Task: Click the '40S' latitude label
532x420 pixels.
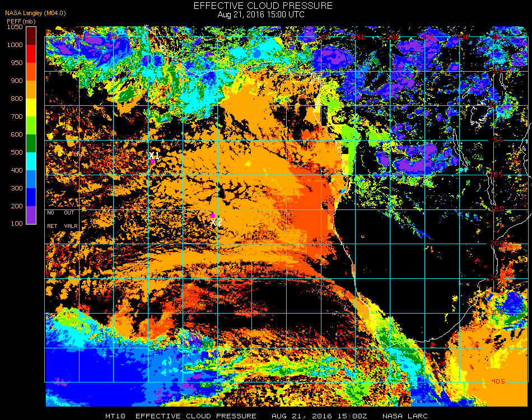Action: click(x=498, y=382)
